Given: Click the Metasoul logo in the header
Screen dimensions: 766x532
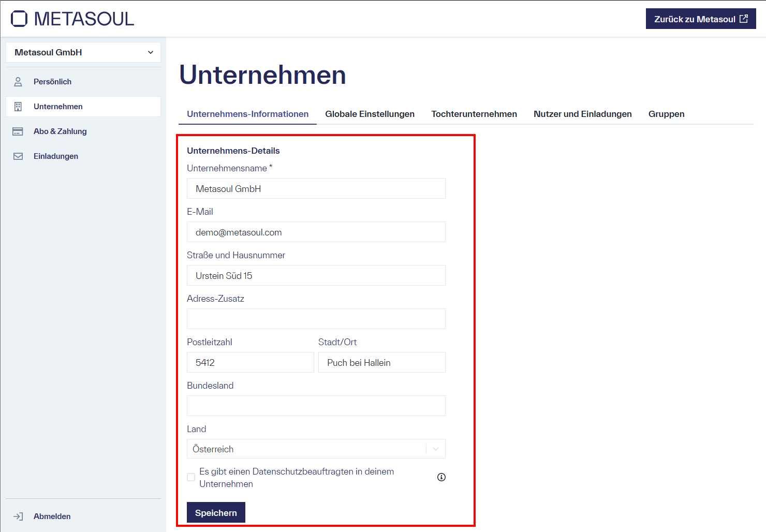Looking at the screenshot, I should [x=71, y=18].
